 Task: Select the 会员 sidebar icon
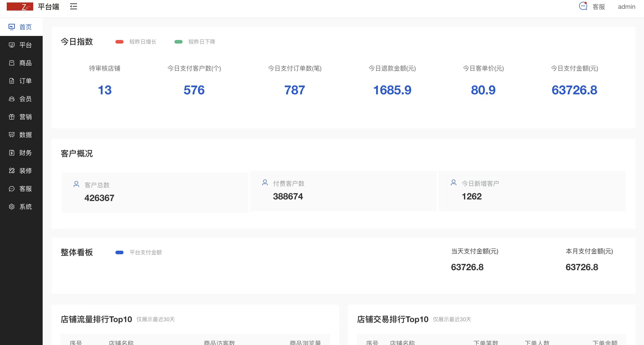(12, 99)
